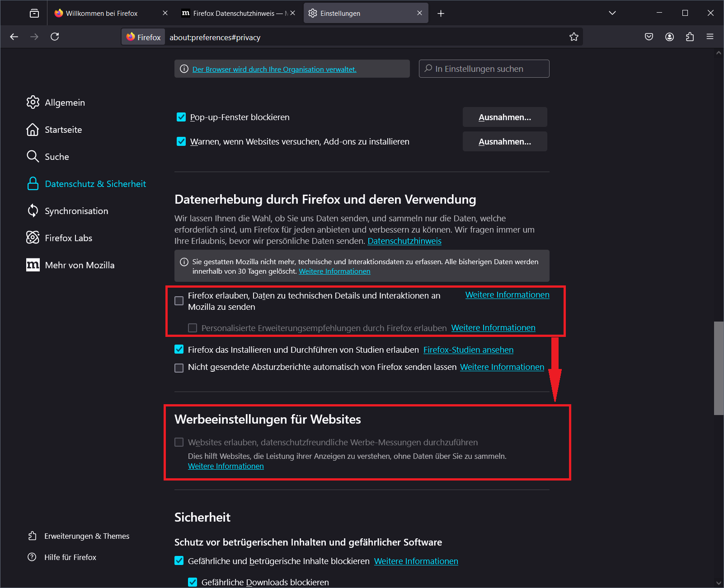Close the Willkommen bei Firefox tab
The height and width of the screenshot is (588, 724).
[165, 13]
